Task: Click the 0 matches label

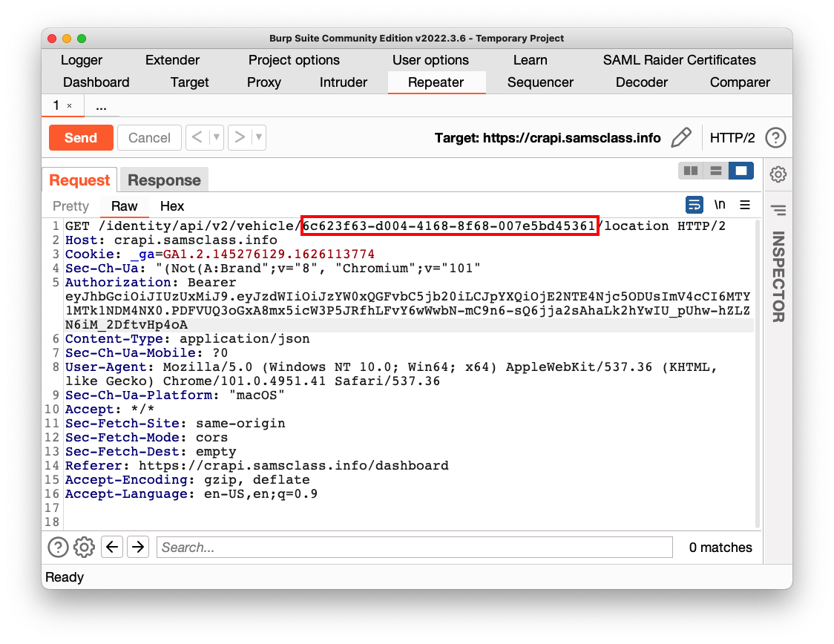Action: [720, 548]
